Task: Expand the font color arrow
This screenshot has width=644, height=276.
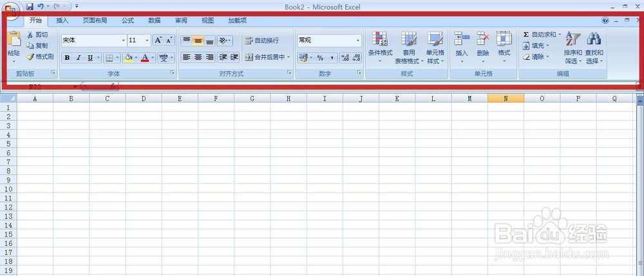Action: (x=153, y=57)
